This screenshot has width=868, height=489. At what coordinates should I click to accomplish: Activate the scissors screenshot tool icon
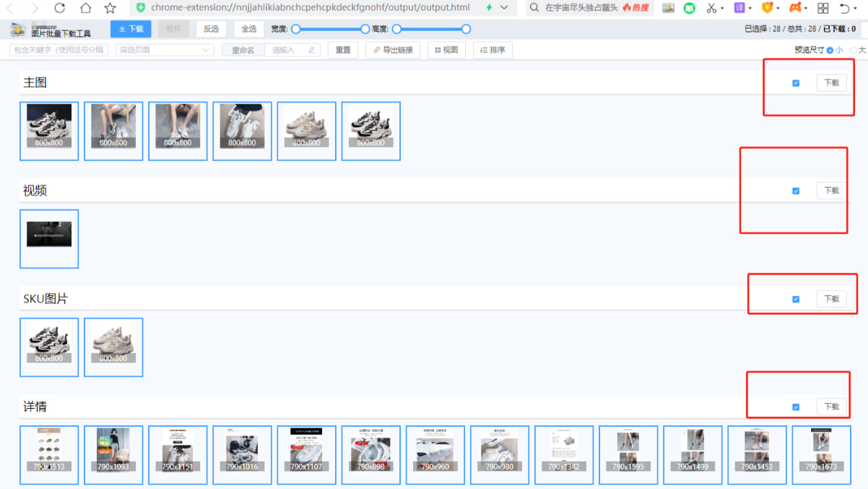(712, 8)
